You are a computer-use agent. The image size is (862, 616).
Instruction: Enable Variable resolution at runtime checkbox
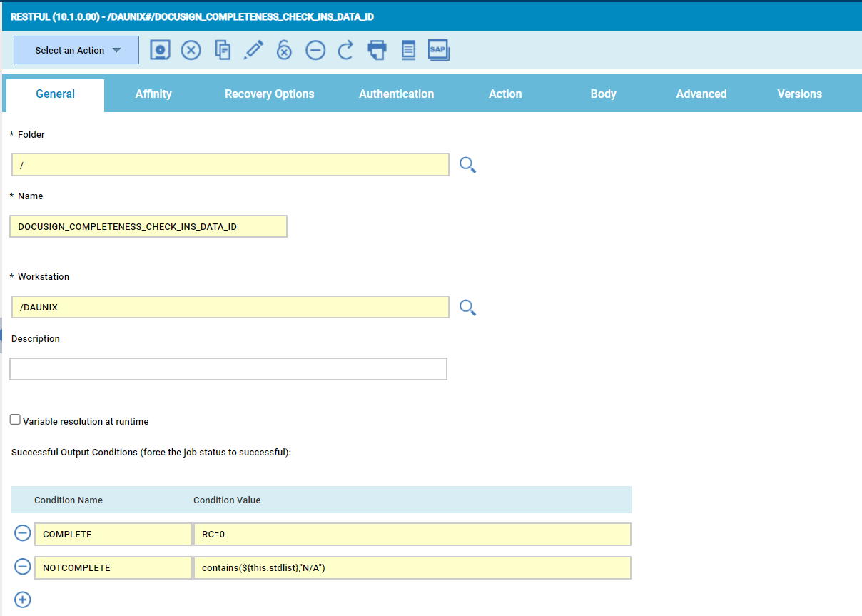15,420
